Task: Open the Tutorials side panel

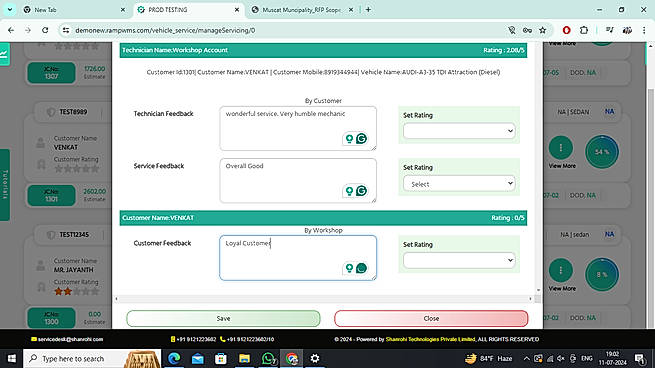Action: pos(5,185)
